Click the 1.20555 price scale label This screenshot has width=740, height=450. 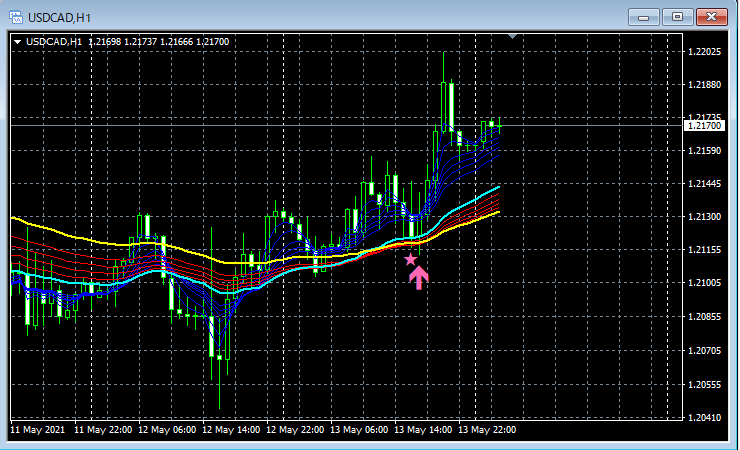click(705, 384)
